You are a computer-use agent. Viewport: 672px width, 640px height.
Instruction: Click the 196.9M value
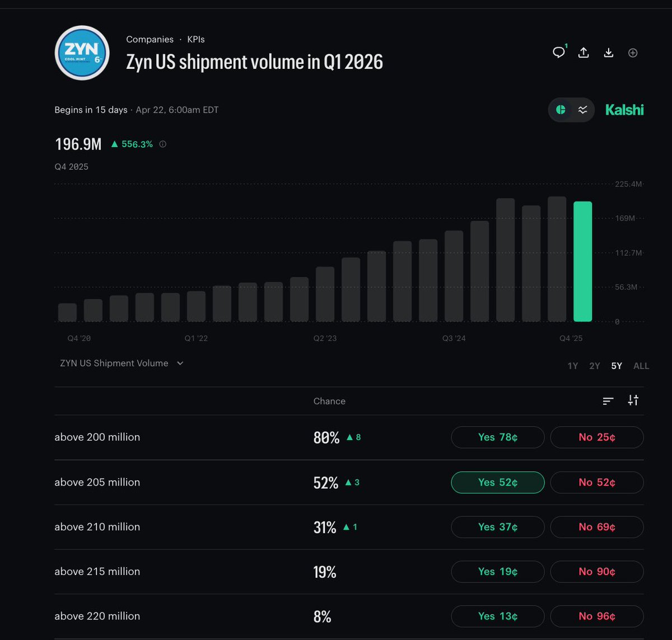[78, 144]
